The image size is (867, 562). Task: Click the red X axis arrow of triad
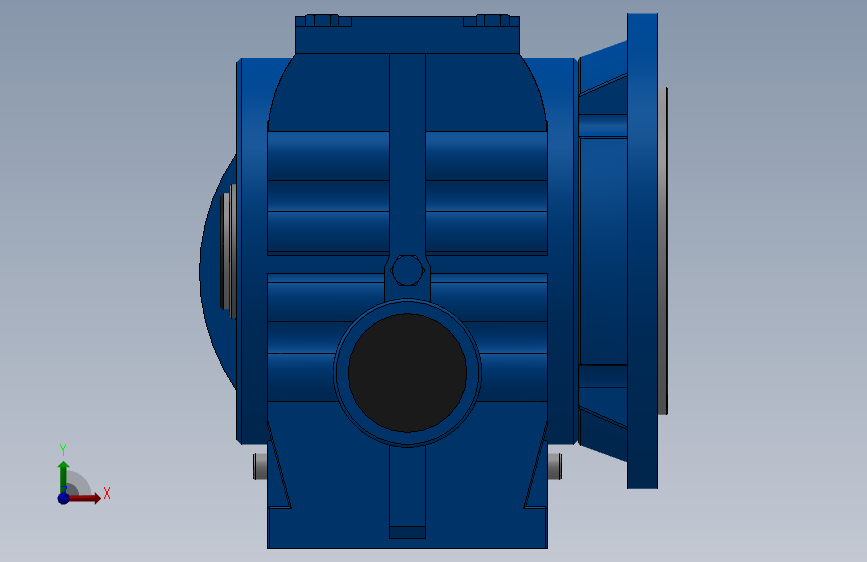tap(84, 498)
